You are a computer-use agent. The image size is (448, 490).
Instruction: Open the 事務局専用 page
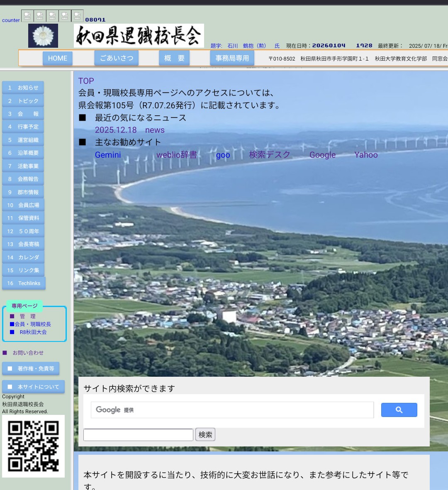pyautogui.click(x=232, y=59)
